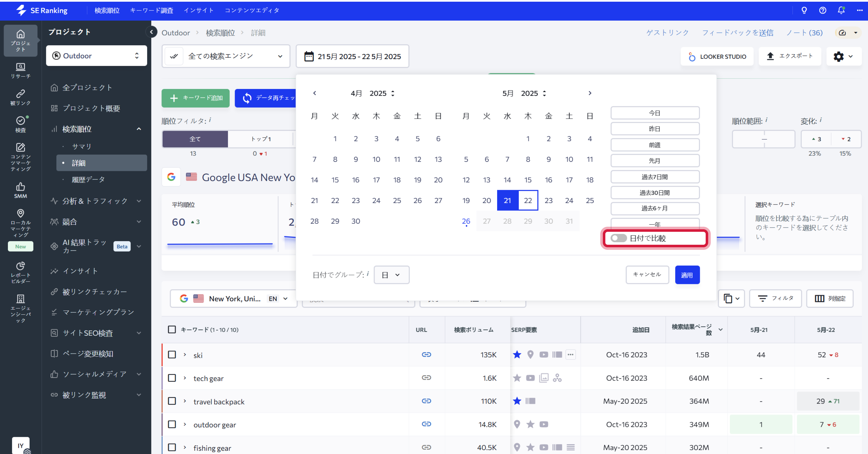Select April 15 in the calendar
868x454 pixels.
pos(335,180)
